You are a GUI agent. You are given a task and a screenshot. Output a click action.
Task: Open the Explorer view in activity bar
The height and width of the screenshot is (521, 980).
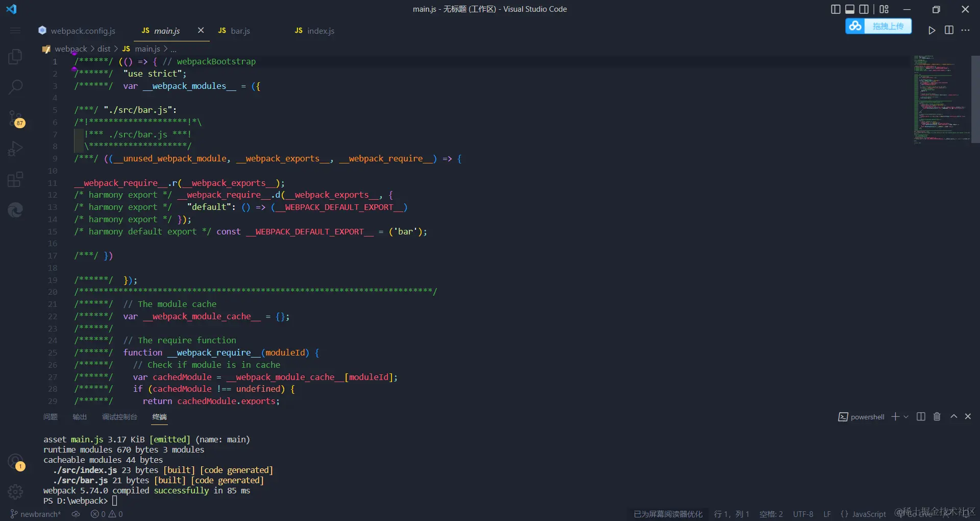tap(15, 56)
